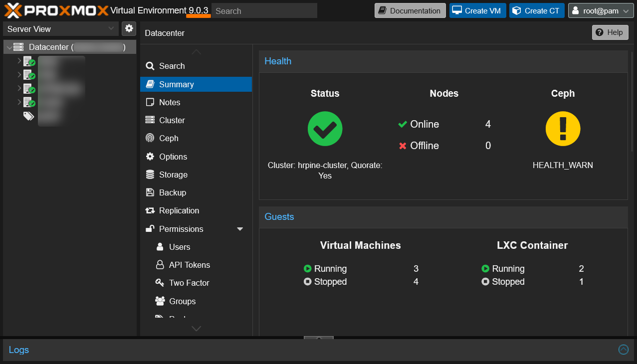Collapse the Permissions submenu triangle

[240, 229]
